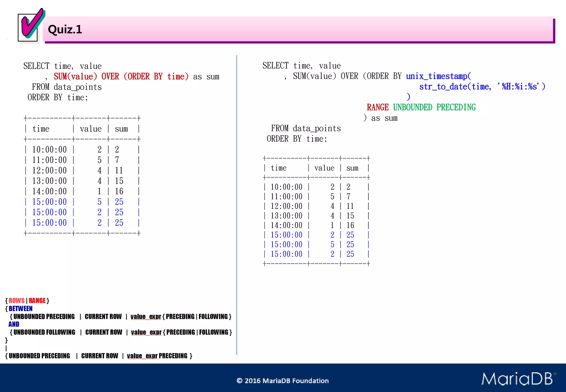Click "10:00:00" row in right table
566x392 pixels.
pos(316,187)
